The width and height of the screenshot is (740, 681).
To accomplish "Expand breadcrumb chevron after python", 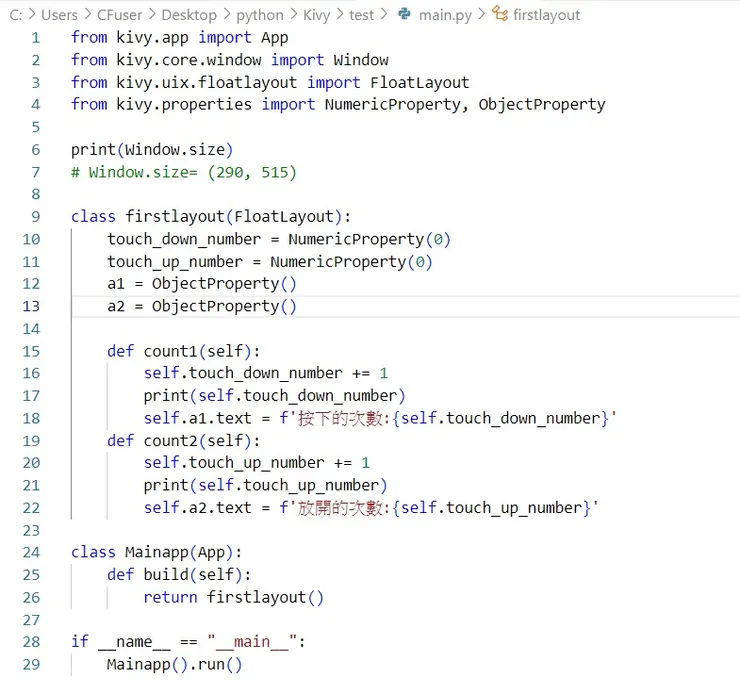I will 294,14.
